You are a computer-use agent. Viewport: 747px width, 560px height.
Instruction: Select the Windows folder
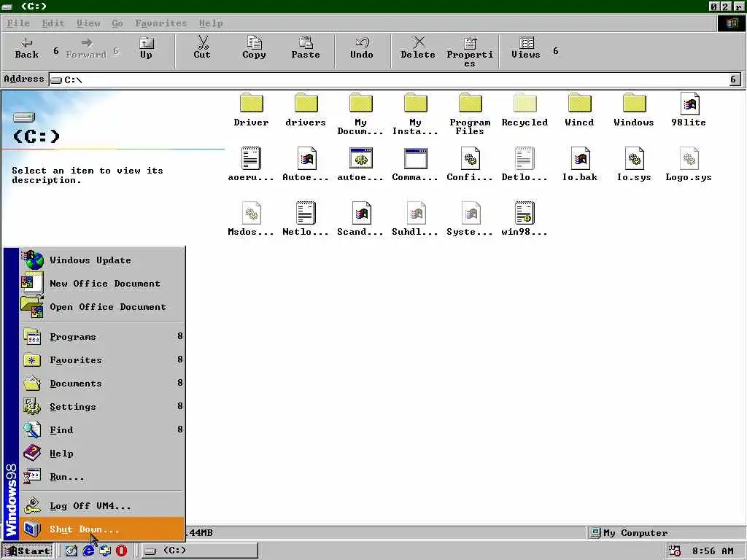click(x=634, y=110)
